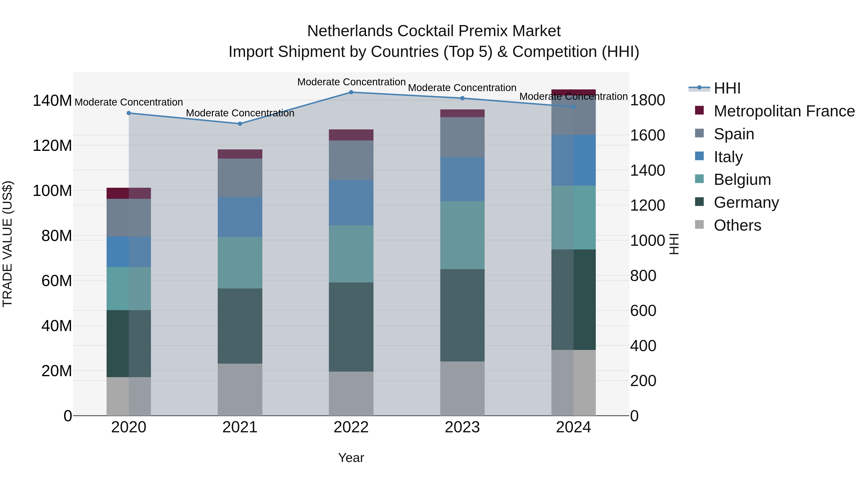Click the 2021 Germany bar segment
The width and height of the screenshot is (868, 488).
click(240, 326)
